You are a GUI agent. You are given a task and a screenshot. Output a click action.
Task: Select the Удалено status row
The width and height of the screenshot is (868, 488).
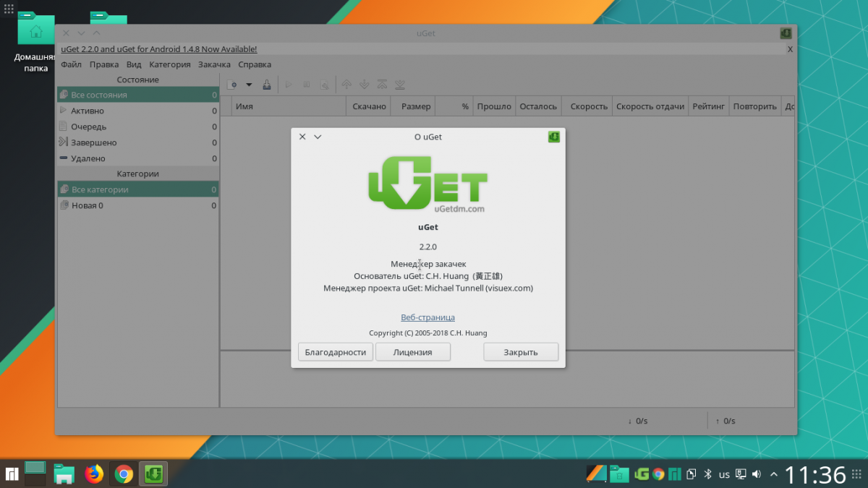coord(138,158)
